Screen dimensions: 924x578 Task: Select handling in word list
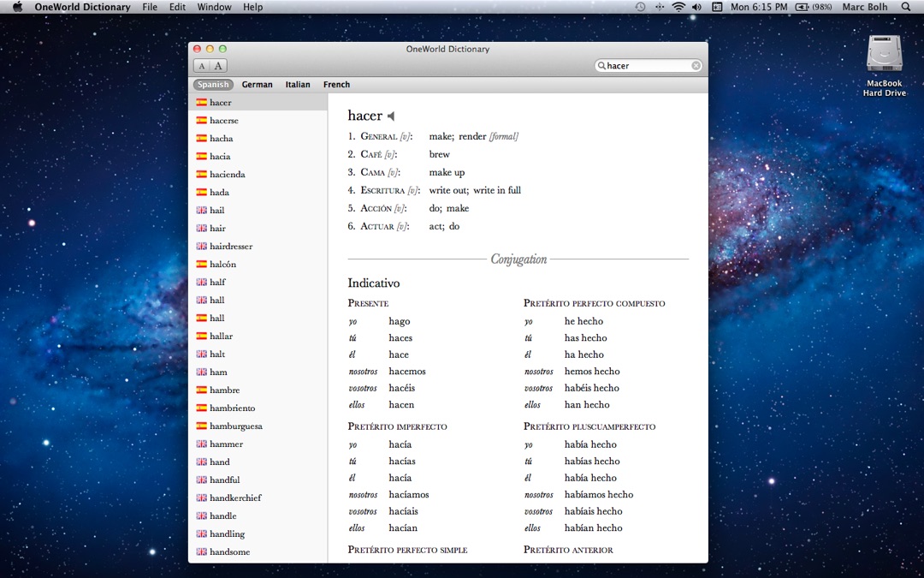258,533
